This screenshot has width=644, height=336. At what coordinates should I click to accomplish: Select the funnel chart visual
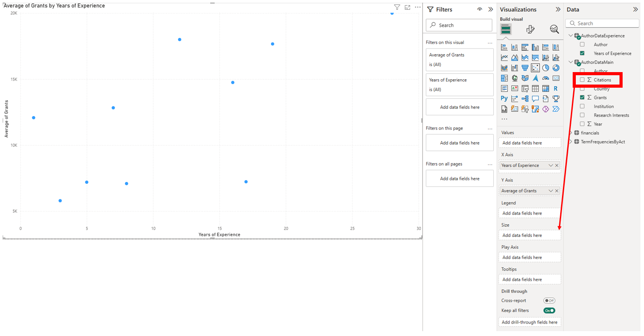pyautogui.click(x=525, y=68)
